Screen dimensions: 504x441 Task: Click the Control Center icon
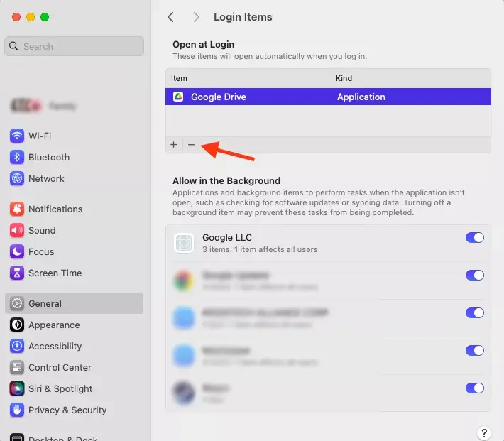[x=17, y=367]
